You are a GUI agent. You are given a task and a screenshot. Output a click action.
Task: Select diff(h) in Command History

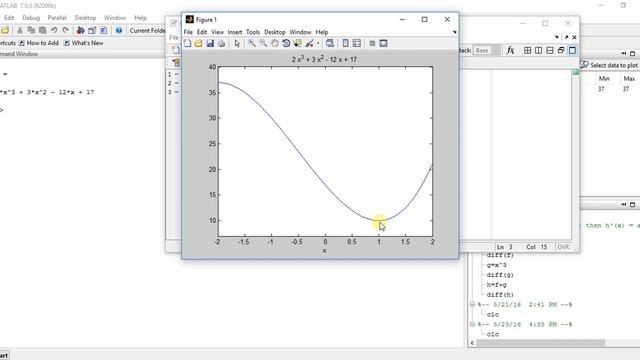pyautogui.click(x=500, y=295)
